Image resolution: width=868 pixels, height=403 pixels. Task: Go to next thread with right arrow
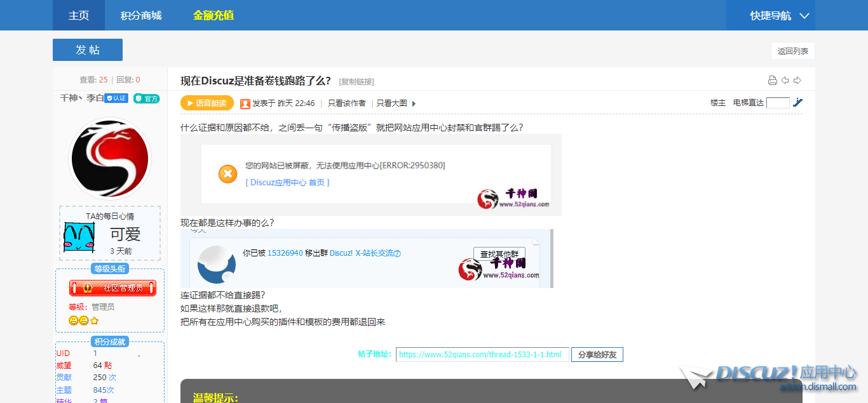[797, 80]
